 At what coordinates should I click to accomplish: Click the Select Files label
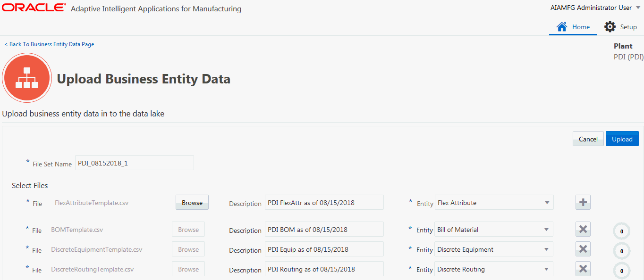[30, 185]
